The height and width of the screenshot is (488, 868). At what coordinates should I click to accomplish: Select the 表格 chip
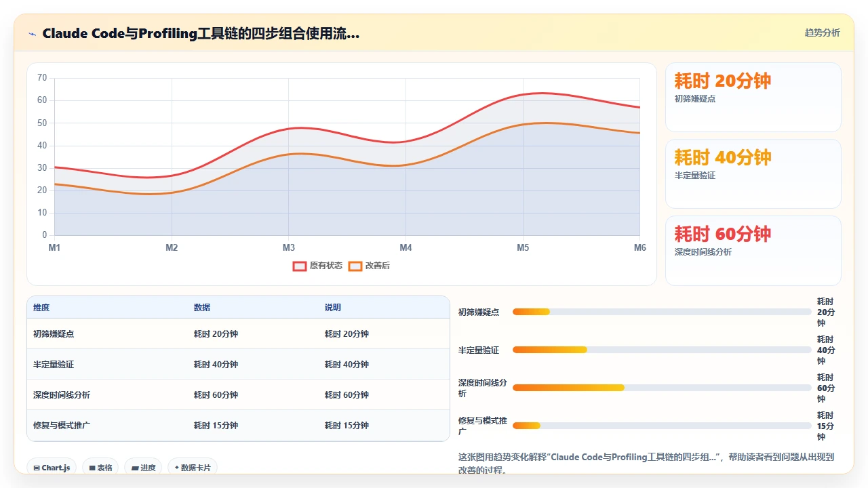(x=100, y=468)
